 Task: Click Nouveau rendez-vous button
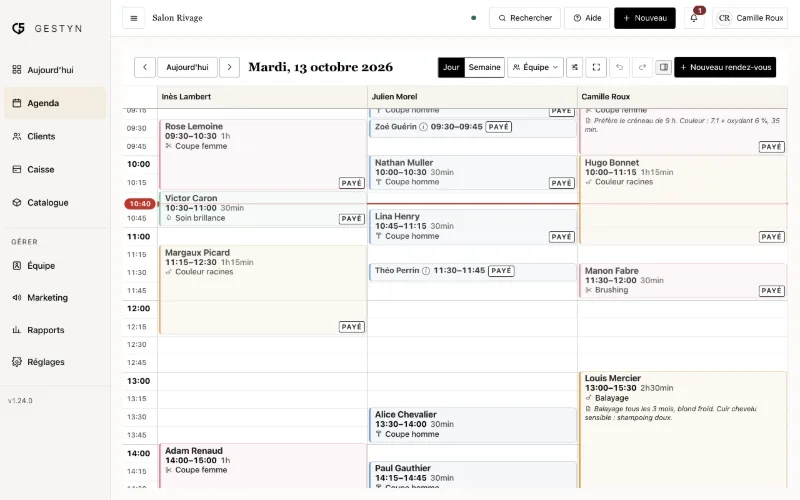[x=725, y=67]
